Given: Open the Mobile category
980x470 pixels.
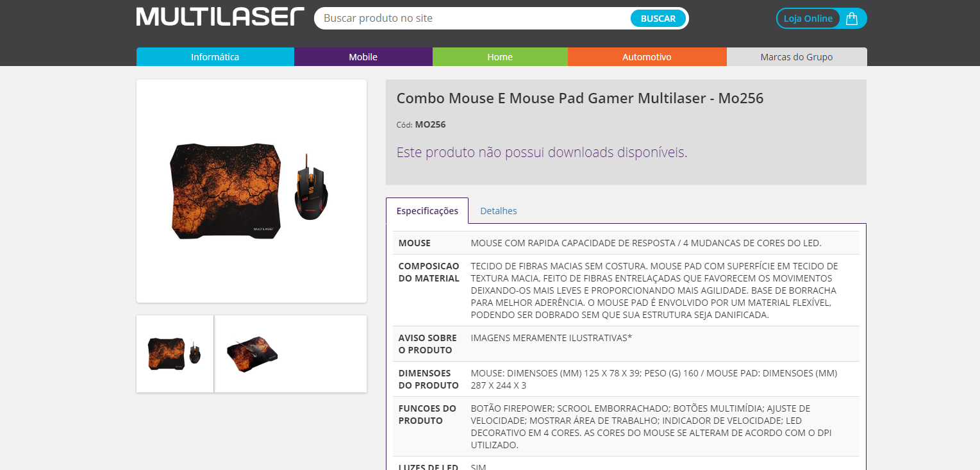Looking at the screenshot, I should (363, 57).
